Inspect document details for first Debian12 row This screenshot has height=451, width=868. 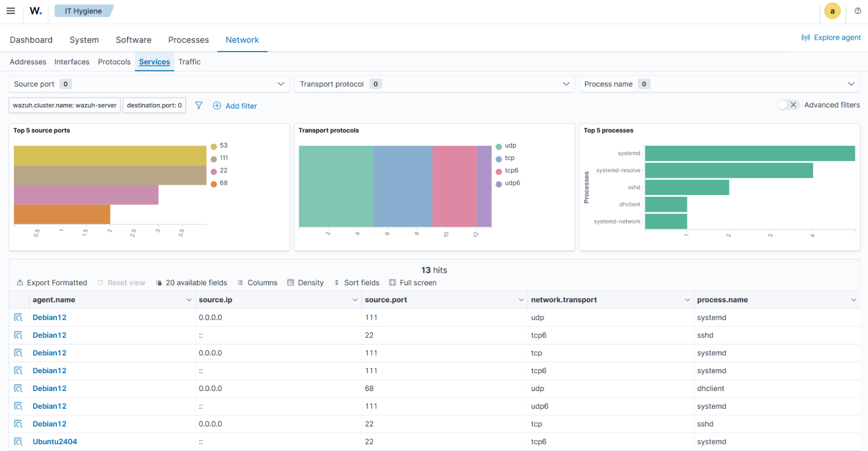pos(18,318)
